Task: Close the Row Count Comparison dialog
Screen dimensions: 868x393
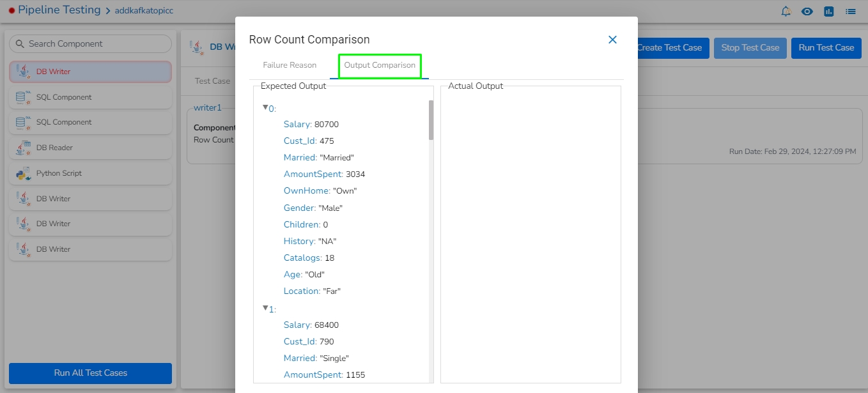Action: (x=612, y=40)
